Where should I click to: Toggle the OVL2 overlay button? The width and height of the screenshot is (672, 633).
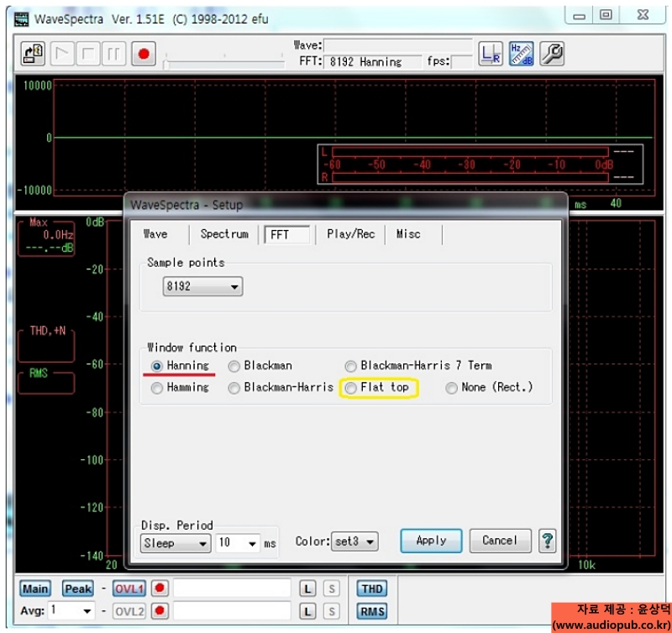coord(129,611)
